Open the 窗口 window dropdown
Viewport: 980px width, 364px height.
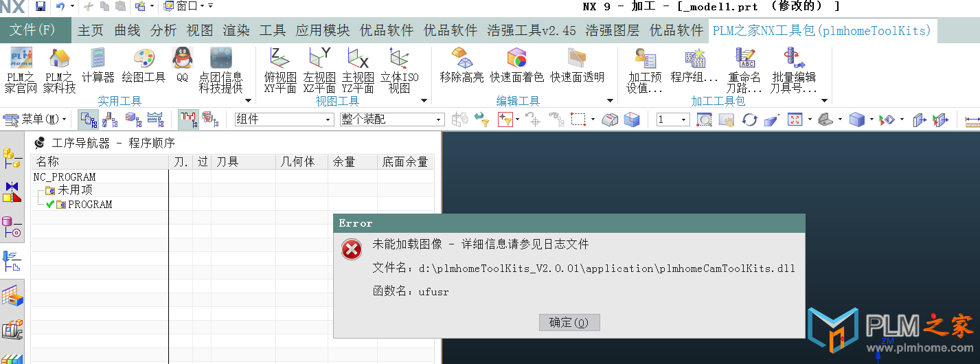pos(183,6)
